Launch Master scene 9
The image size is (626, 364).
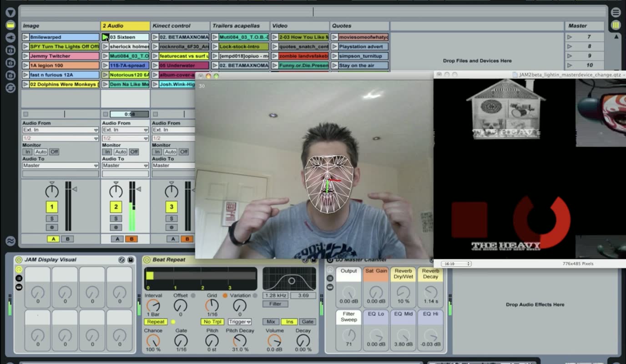(x=569, y=56)
